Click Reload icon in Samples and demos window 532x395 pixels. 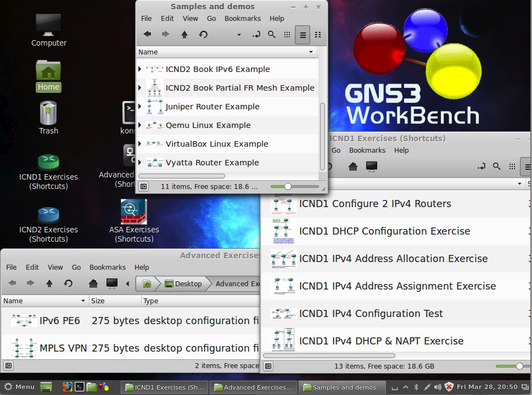[x=203, y=35]
